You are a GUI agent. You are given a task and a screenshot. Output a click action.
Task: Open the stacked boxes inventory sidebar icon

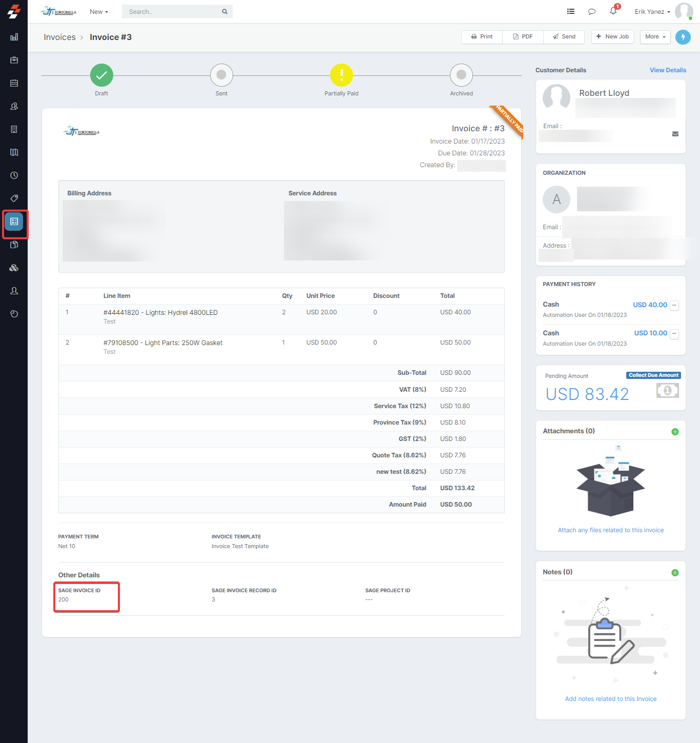click(x=14, y=268)
